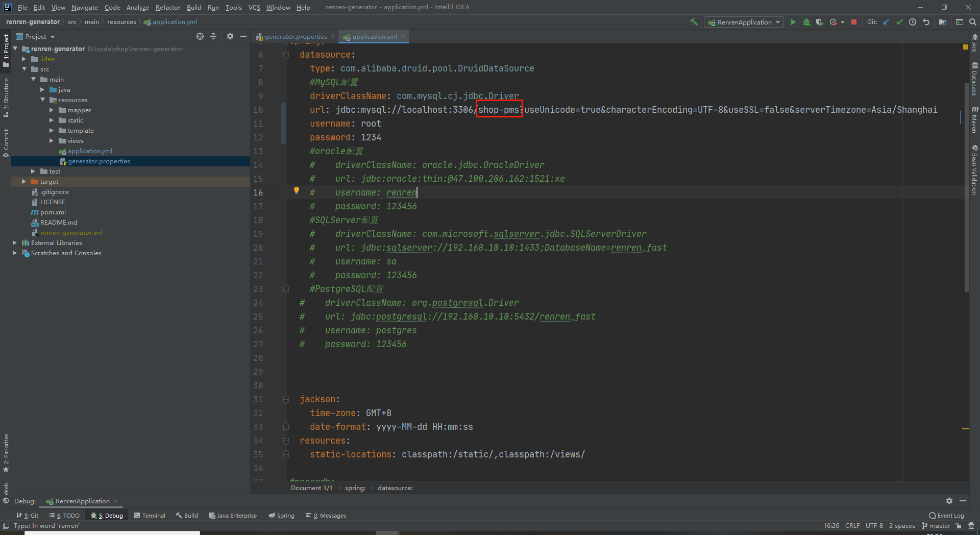
Task: Expand the java folder
Action: pyautogui.click(x=42, y=90)
